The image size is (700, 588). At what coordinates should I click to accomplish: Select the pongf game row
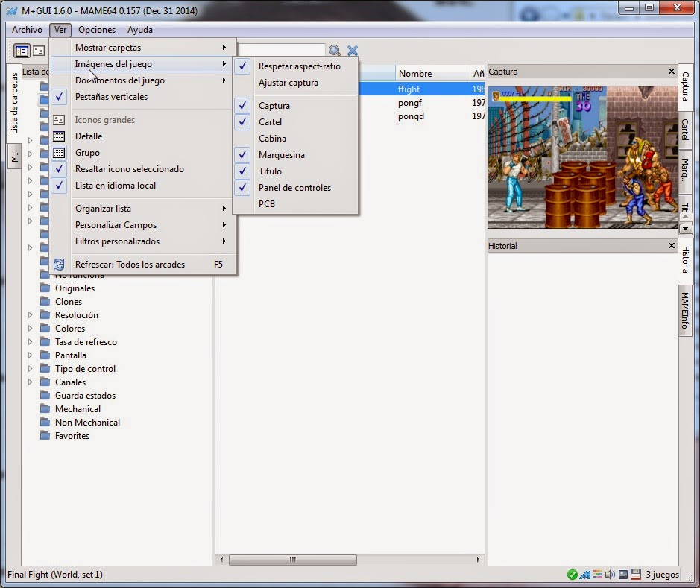pyautogui.click(x=410, y=103)
